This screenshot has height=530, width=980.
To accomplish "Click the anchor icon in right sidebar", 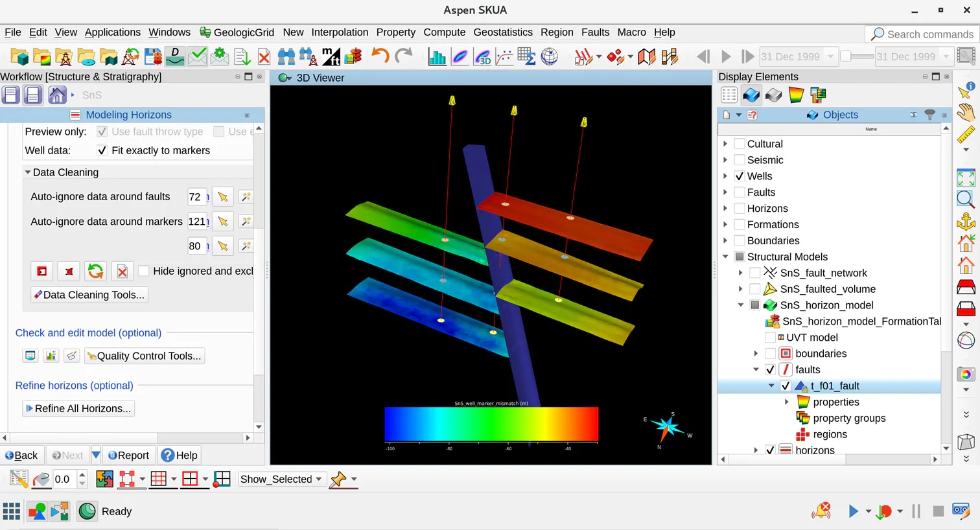I will (966, 222).
